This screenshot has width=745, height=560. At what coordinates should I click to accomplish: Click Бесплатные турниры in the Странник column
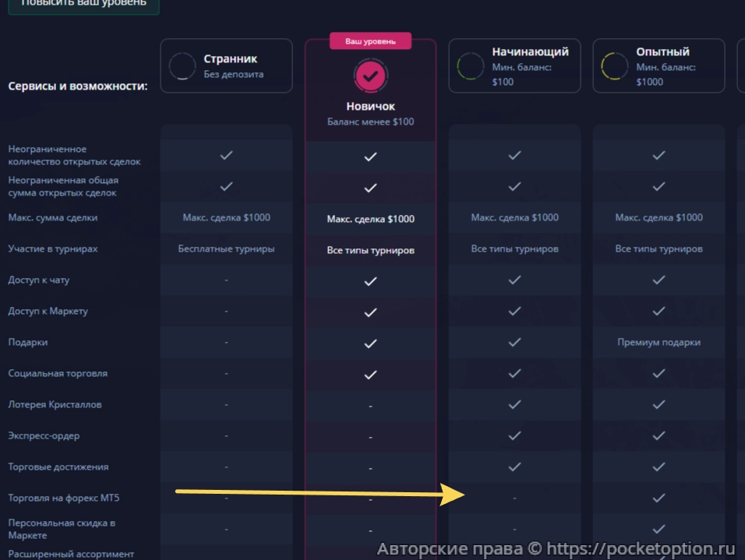226,249
